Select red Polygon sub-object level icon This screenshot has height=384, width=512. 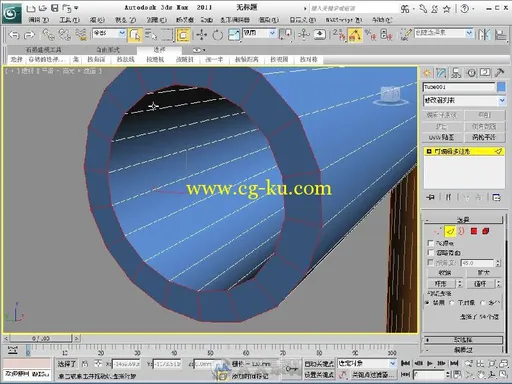[x=474, y=231]
